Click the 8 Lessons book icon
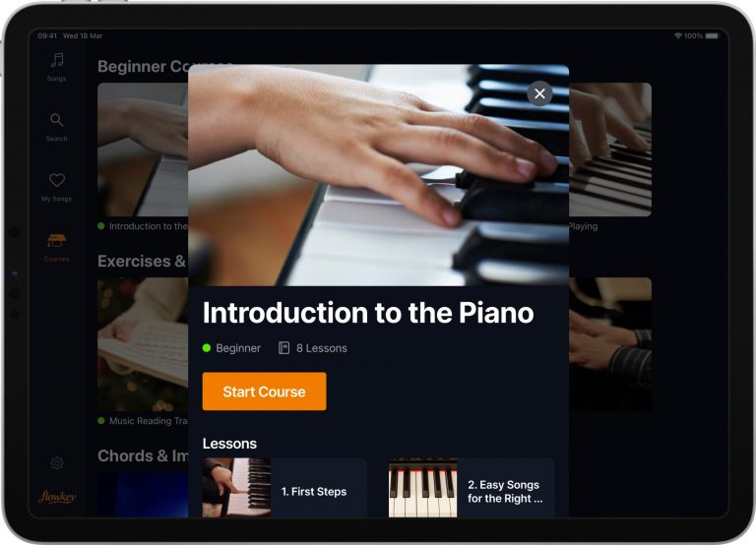Screen dimensions: 756x545 click(283, 348)
